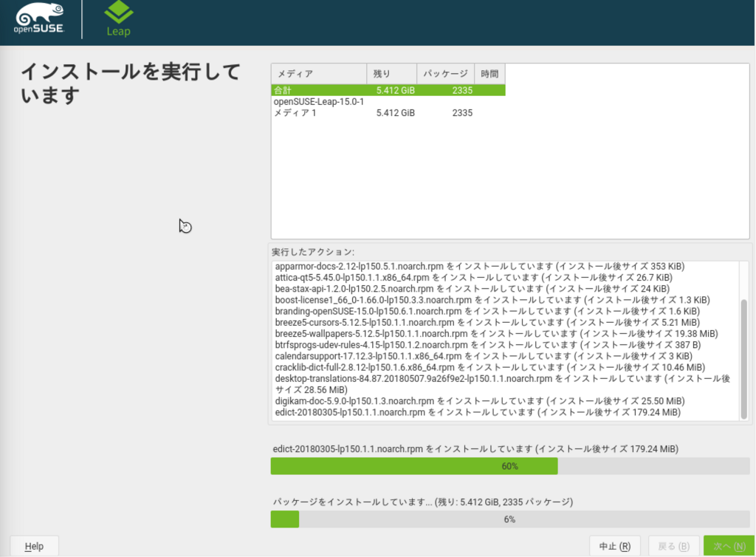Select the openSUSE-Leap-15.0-1 media row
This screenshot has height=557, width=756.
click(x=319, y=102)
